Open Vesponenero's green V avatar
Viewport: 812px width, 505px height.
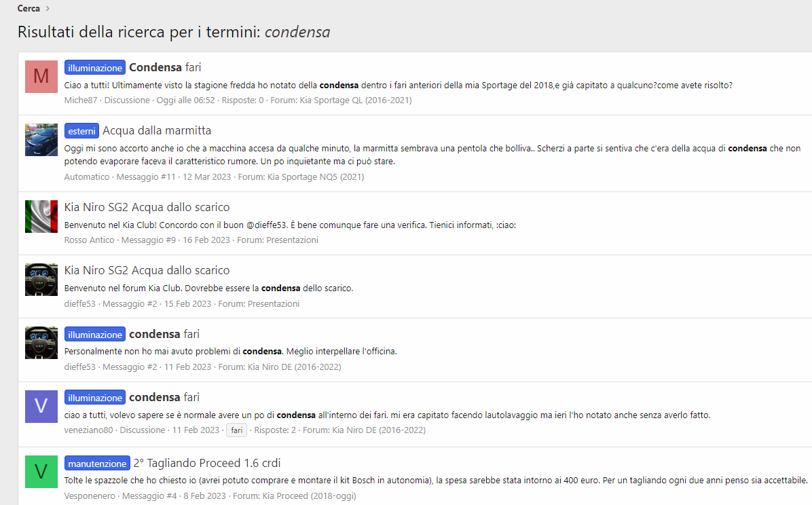coord(41,472)
